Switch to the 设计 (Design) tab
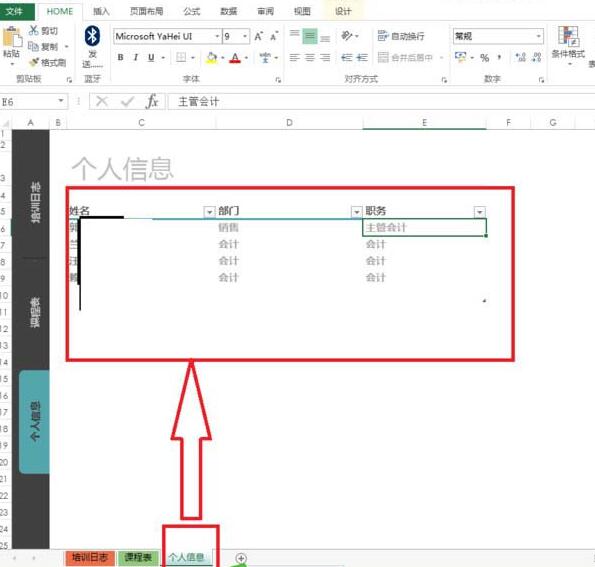Image resolution: width=595 pixels, height=567 pixels. tap(343, 11)
